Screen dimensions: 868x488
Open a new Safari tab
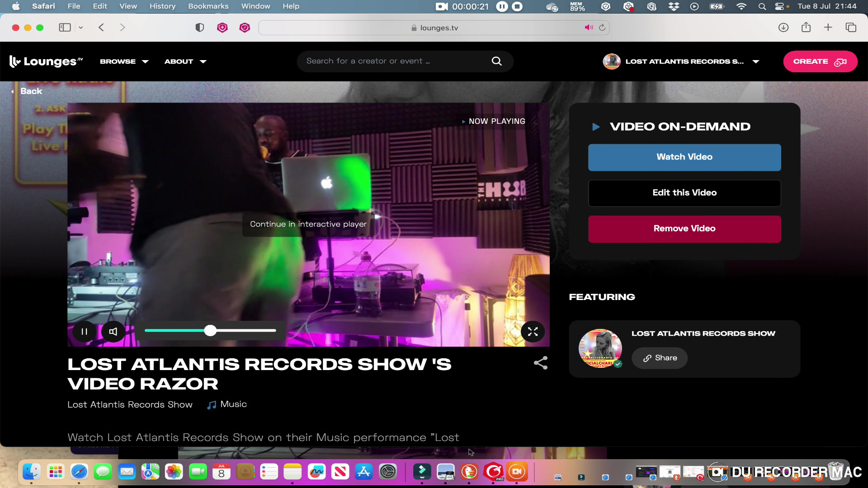(x=828, y=28)
